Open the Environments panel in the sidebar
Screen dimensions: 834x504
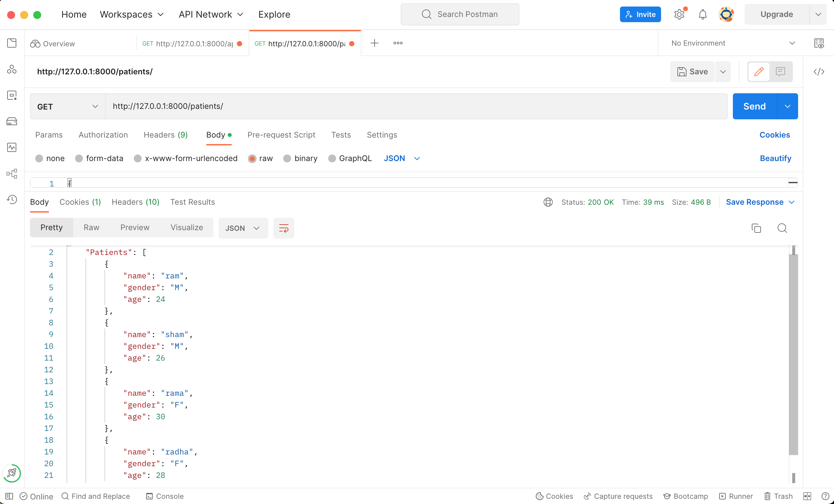(x=12, y=95)
